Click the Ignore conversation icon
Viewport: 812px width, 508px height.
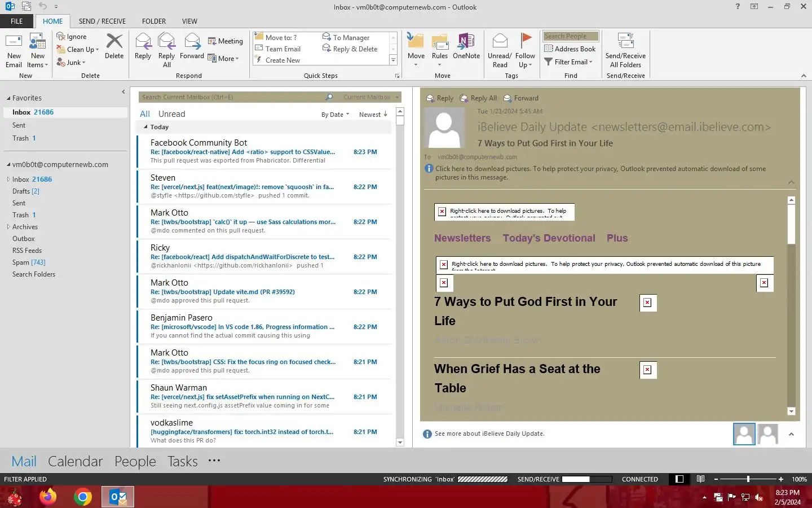click(x=61, y=36)
